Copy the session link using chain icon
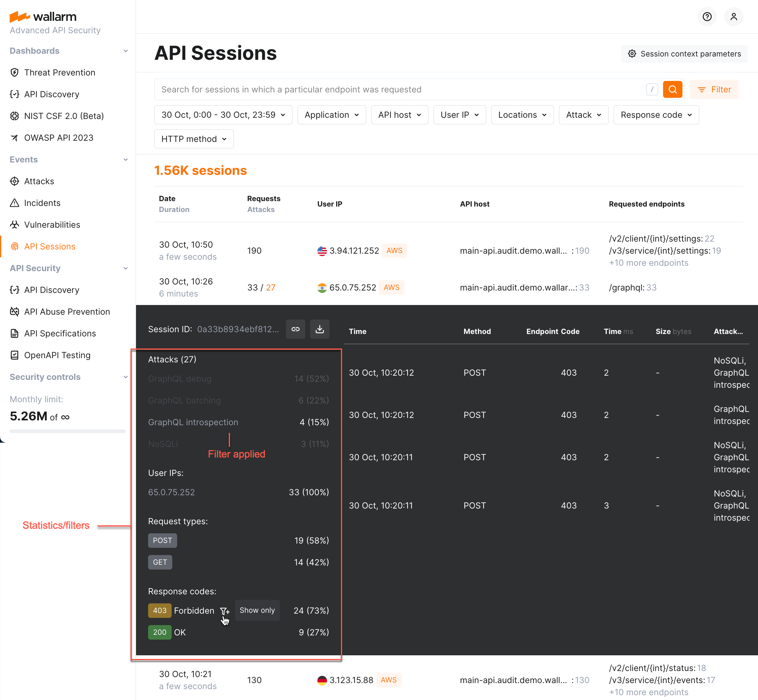This screenshot has width=758, height=700. pyautogui.click(x=295, y=329)
